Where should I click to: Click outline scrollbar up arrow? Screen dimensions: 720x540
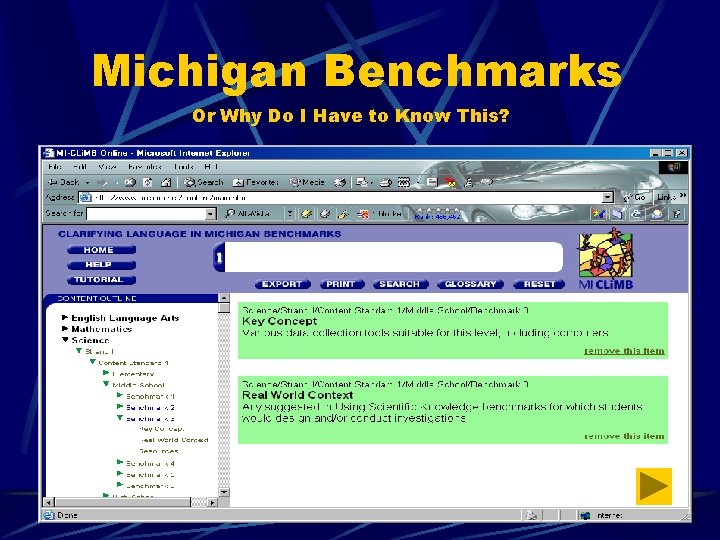coord(224,298)
